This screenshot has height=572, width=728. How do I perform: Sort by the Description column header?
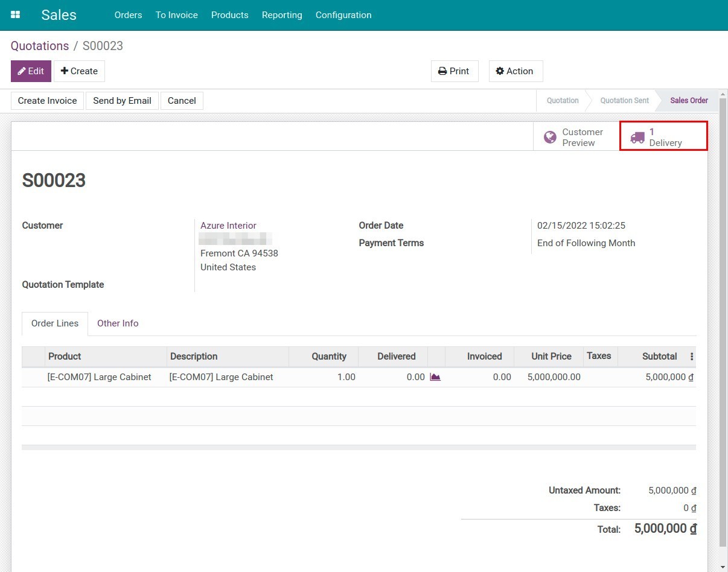click(228, 357)
